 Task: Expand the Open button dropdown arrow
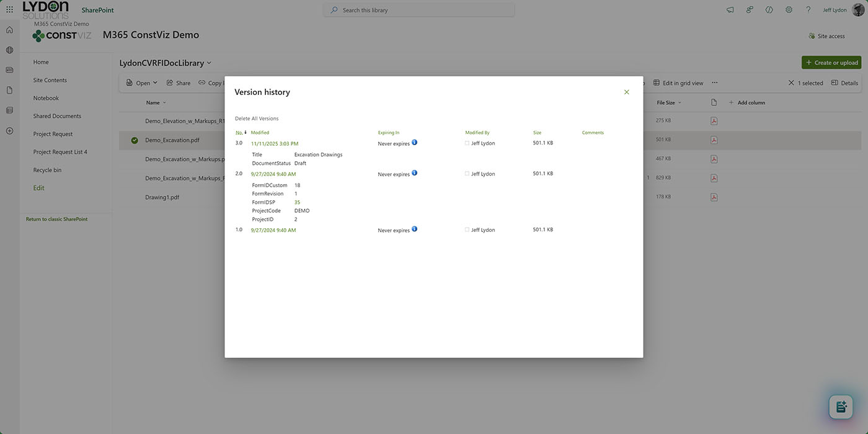pos(155,83)
